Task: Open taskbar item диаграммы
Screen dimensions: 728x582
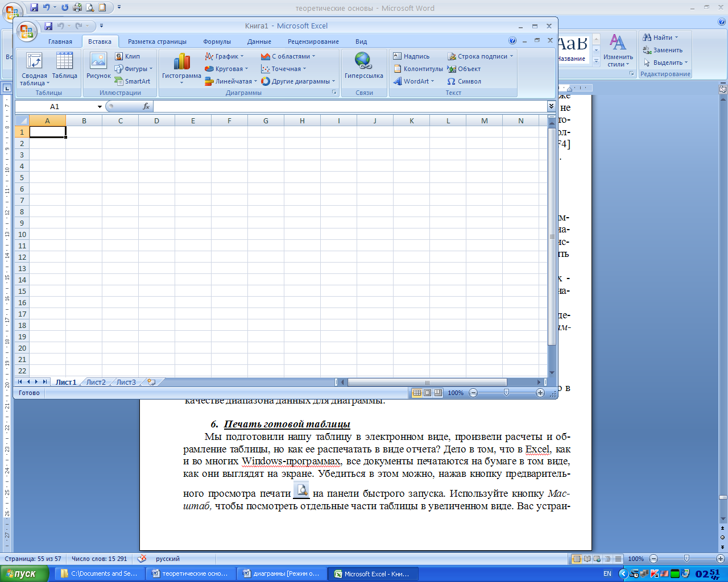Action: (x=281, y=573)
